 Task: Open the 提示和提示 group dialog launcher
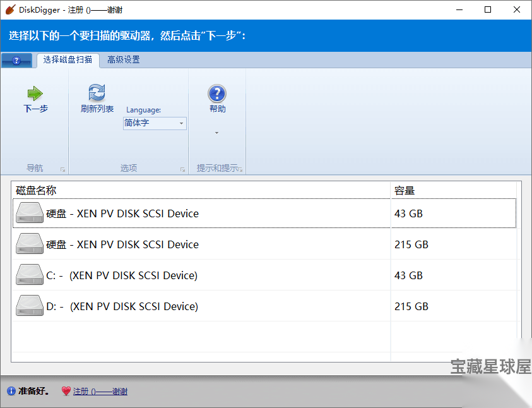[x=240, y=169]
